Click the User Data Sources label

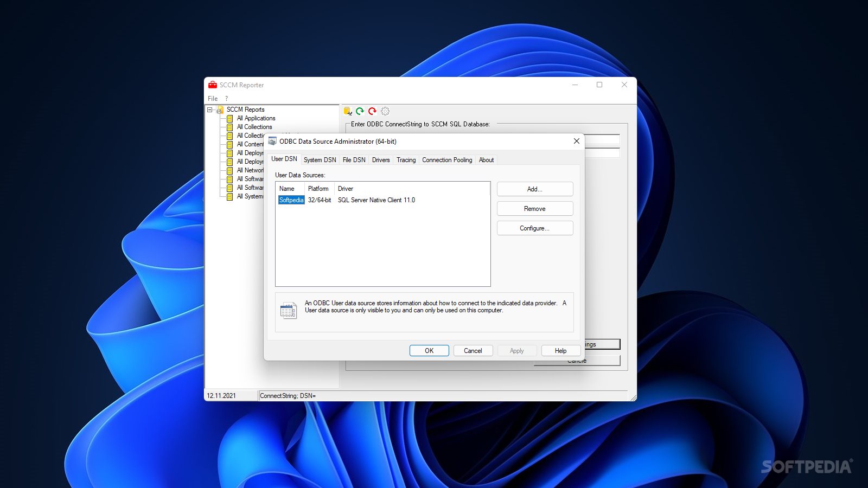(300, 175)
